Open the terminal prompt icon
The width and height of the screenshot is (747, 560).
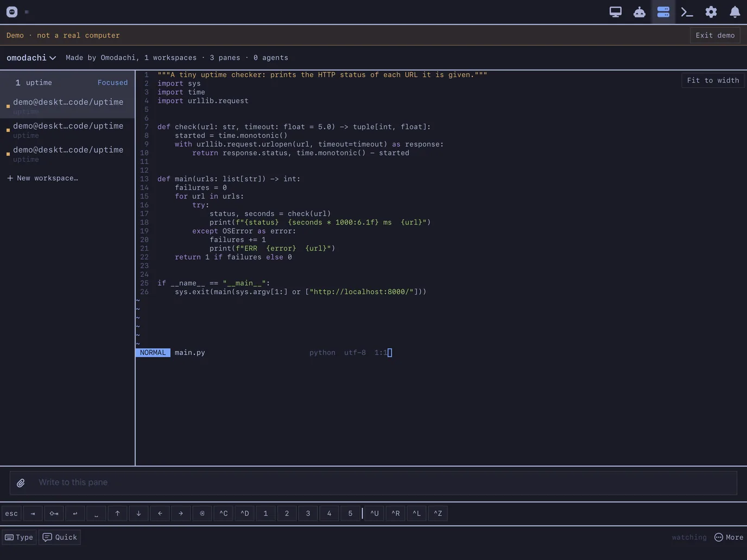click(687, 12)
